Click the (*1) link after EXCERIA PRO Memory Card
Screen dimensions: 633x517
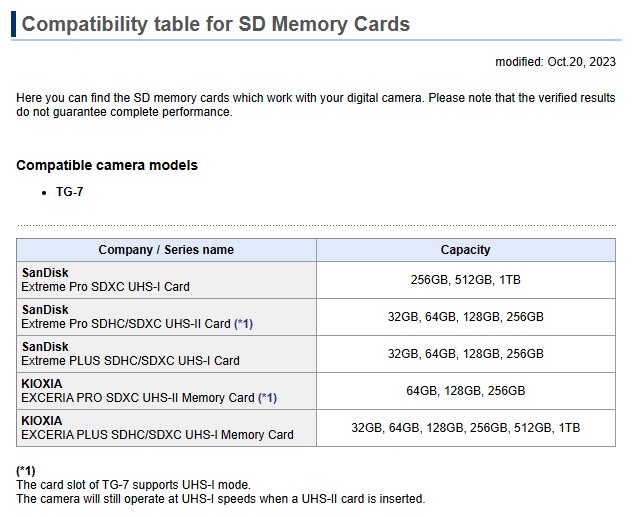(x=267, y=398)
